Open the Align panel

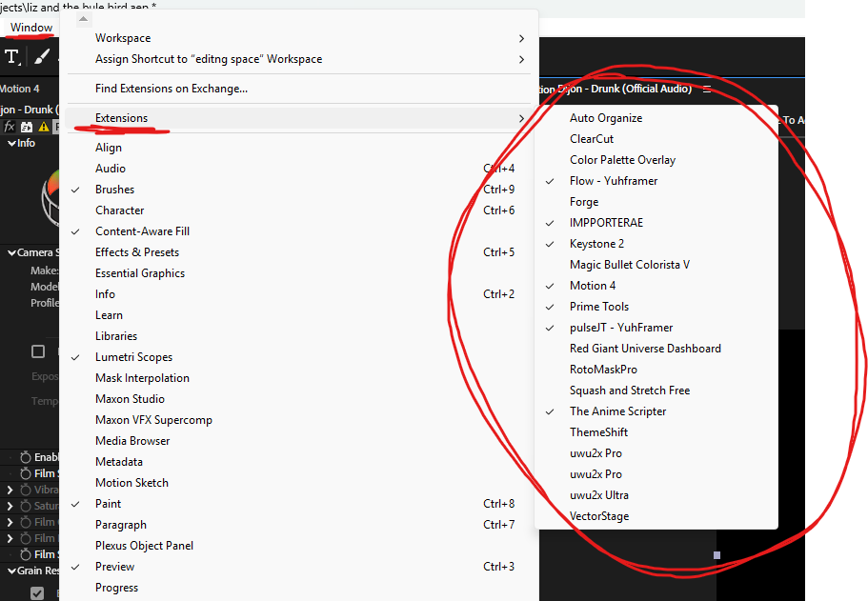coord(299,148)
